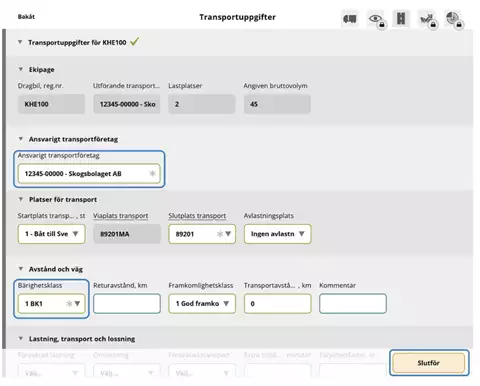Image resolution: width=480 pixels, height=386 pixels.
Task: Open Startplats transport dropdown
Action: click(x=51, y=234)
